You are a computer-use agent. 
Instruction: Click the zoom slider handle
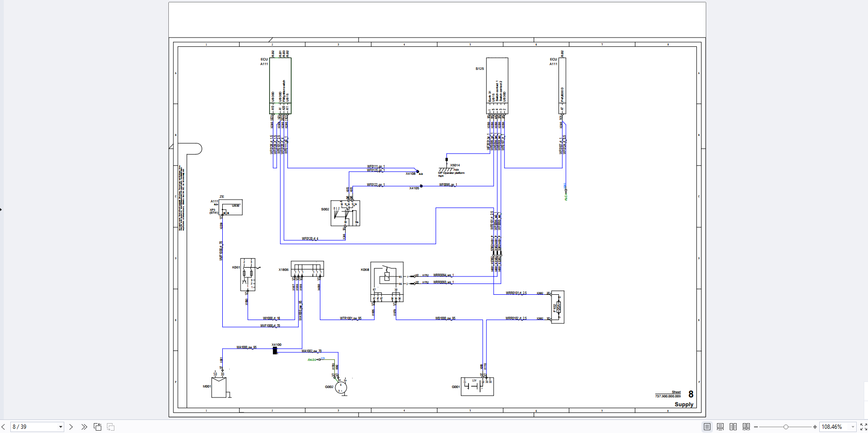point(786,427)
